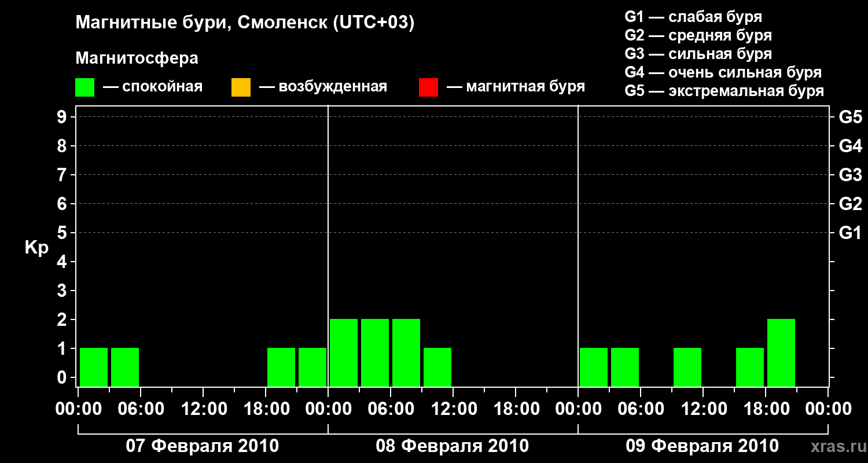Click the '12:00' time label under 09 February
Screen dimensions: 868x463
[x=703, y=409]
